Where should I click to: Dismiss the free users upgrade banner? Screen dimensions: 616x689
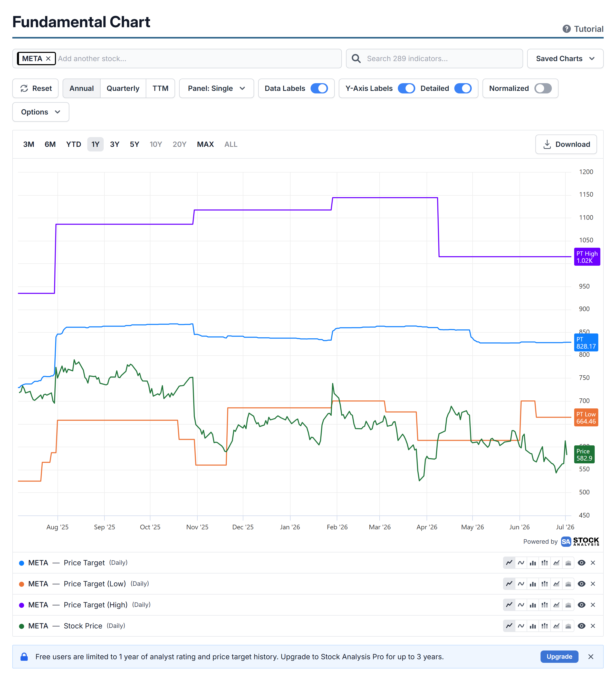tap(591, 656)
